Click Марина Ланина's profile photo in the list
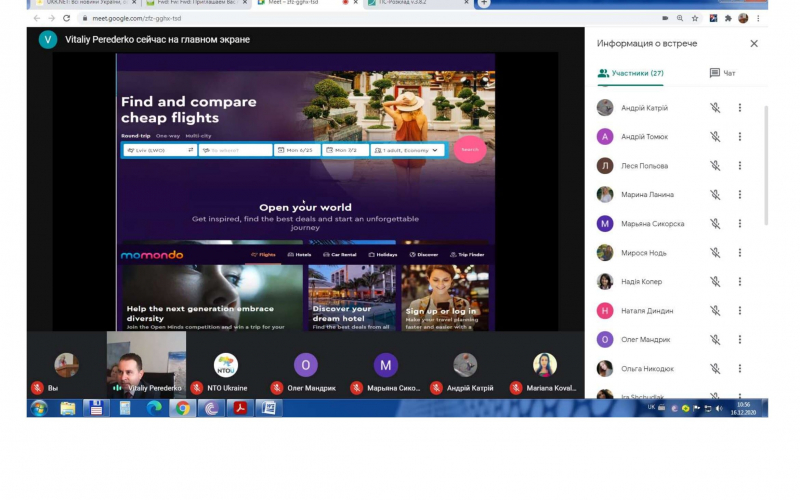Screen dimensions: 800x500 click(605, 194)
